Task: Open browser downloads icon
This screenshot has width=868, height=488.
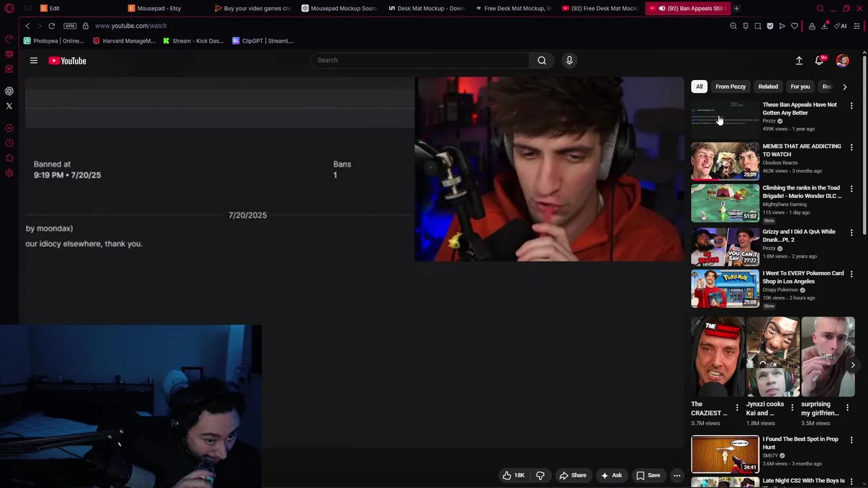Action: click(x=824, y=26)
